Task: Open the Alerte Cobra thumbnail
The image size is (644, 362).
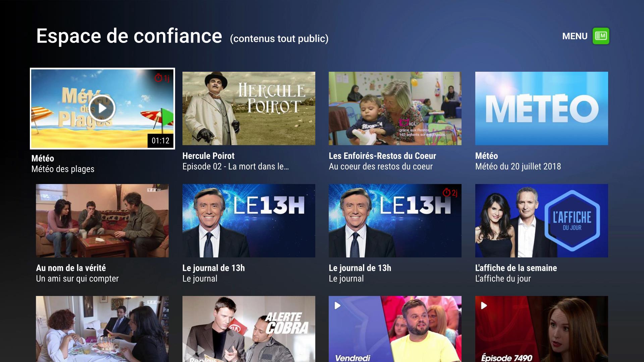Action: click(x=249, y=329)
